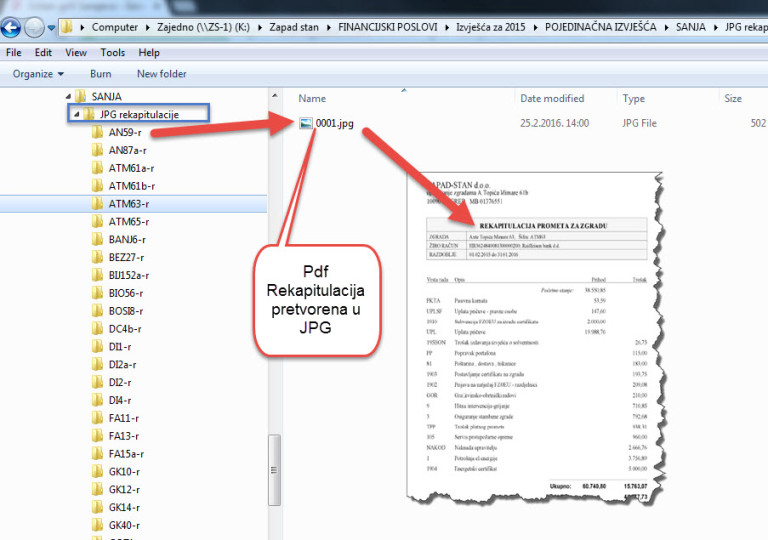The image size is (768, 540).
Task: Collapse the SANJA tree node
Action: click(x=68, y=97)
